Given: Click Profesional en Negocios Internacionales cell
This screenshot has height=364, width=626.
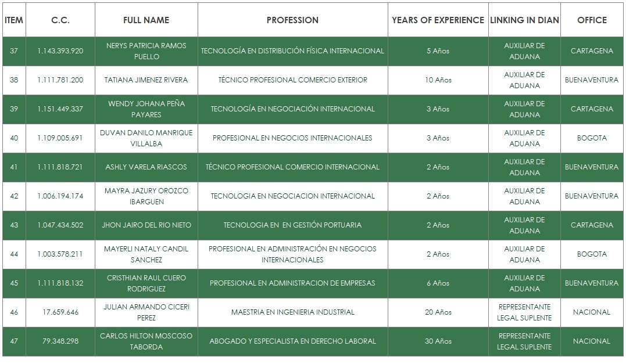Looking at the screenshot, I should pyautogui.click(x=292, y=138).
